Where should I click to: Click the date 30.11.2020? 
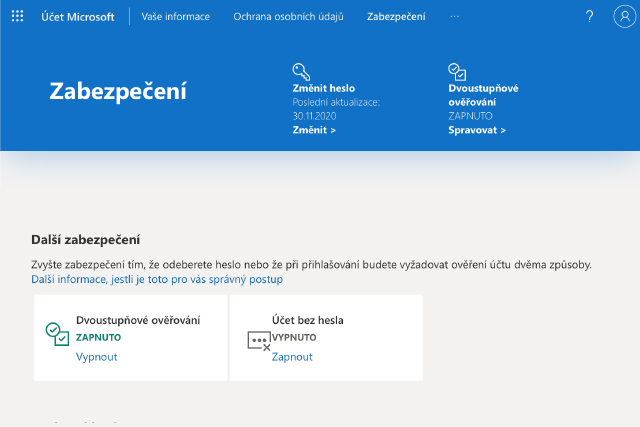pos(314,116)
